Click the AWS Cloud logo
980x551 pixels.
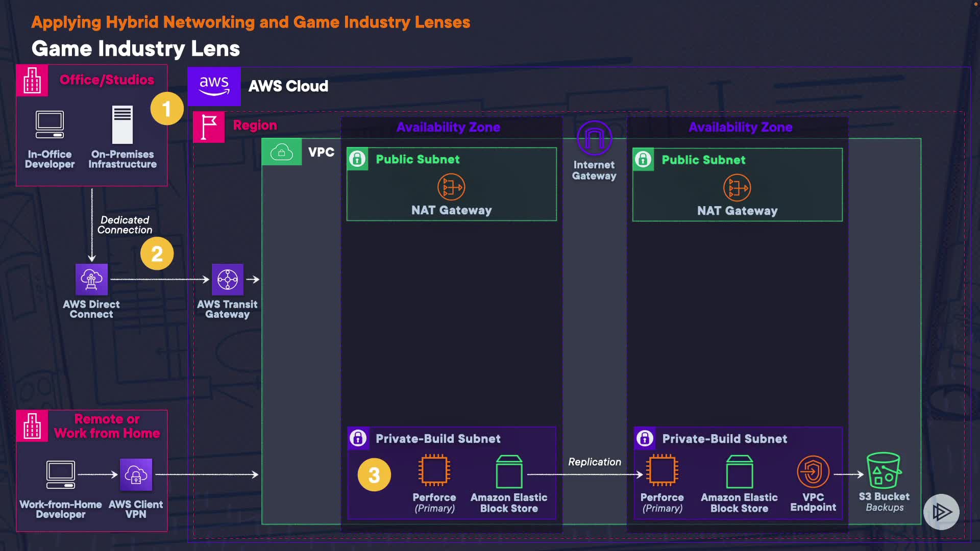(x=214, y=86)
